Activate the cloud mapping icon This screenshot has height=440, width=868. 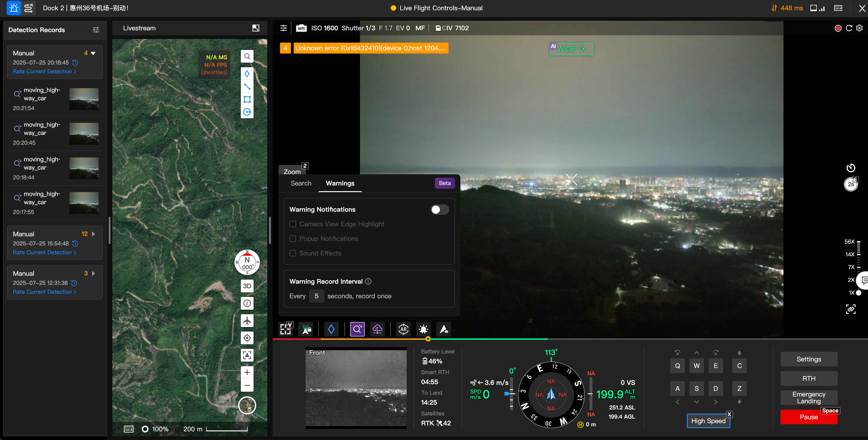coord(378,329)
